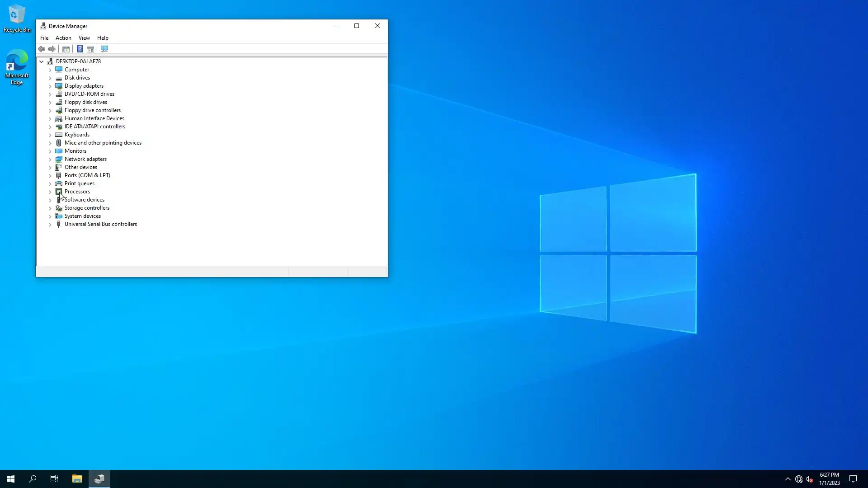Click the taskbar clock showing 6:27 PM

coord(829,479)
